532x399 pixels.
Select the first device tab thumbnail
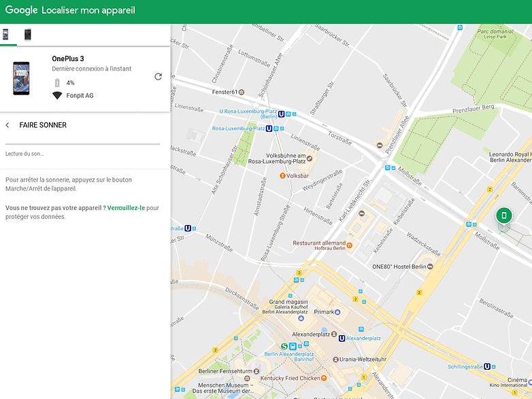click(5, 34)
